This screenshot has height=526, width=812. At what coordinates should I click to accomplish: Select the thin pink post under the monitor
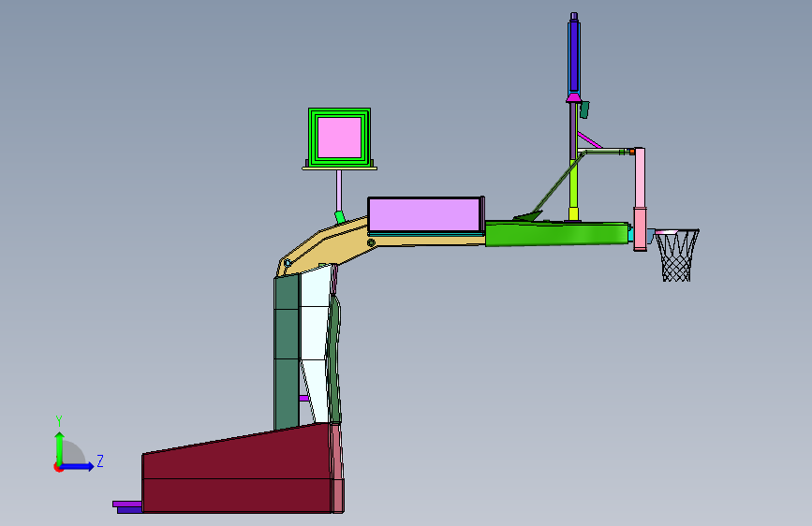[x=339, y=190]
